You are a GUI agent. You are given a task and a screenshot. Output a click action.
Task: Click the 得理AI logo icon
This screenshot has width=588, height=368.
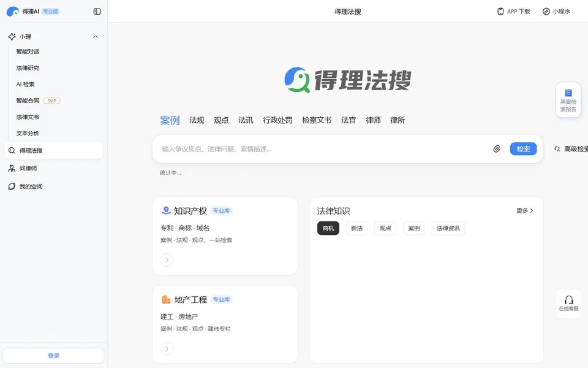(13, 11)
